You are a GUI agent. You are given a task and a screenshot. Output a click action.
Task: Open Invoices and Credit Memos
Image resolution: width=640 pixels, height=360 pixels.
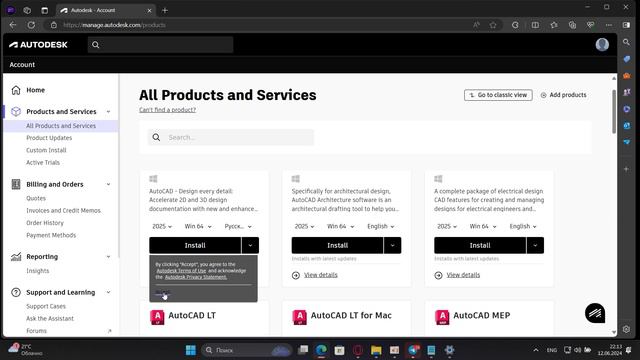(x=63, y=211)
